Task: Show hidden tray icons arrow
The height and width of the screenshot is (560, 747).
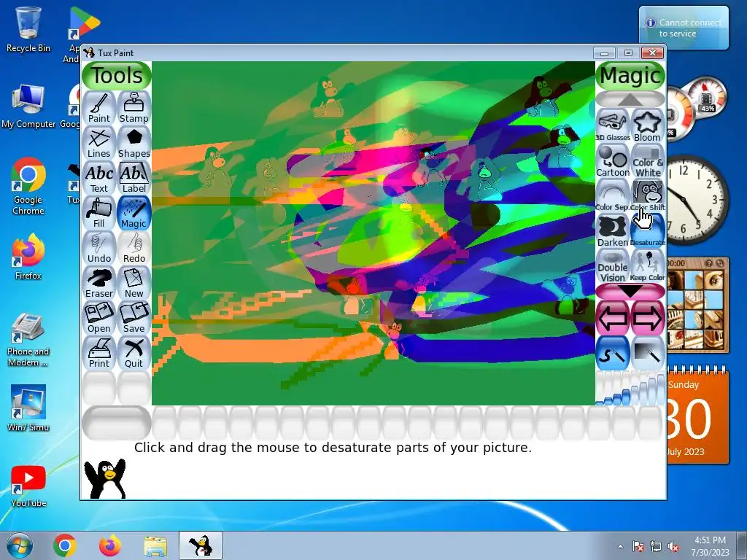Action: pyautogui.click(x=620, y=546)
